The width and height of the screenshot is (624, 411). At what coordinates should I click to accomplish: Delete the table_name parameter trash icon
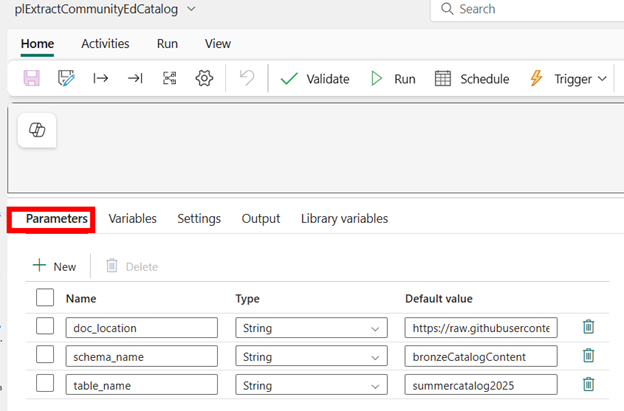point(589,384)
